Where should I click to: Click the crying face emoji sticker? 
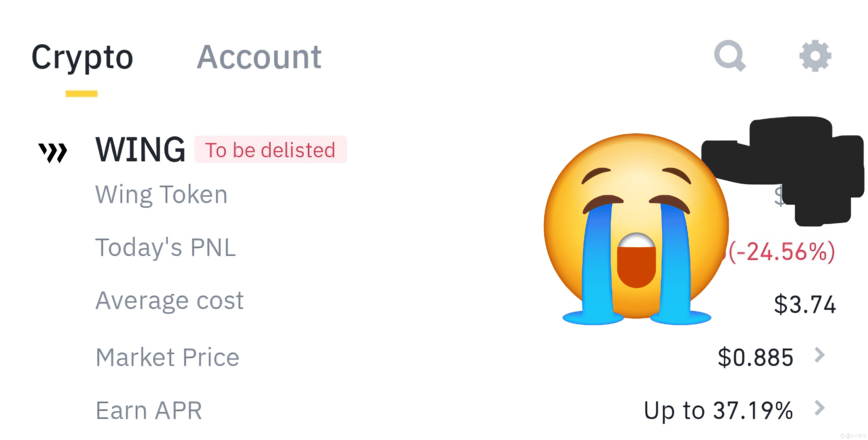point(636,229)
